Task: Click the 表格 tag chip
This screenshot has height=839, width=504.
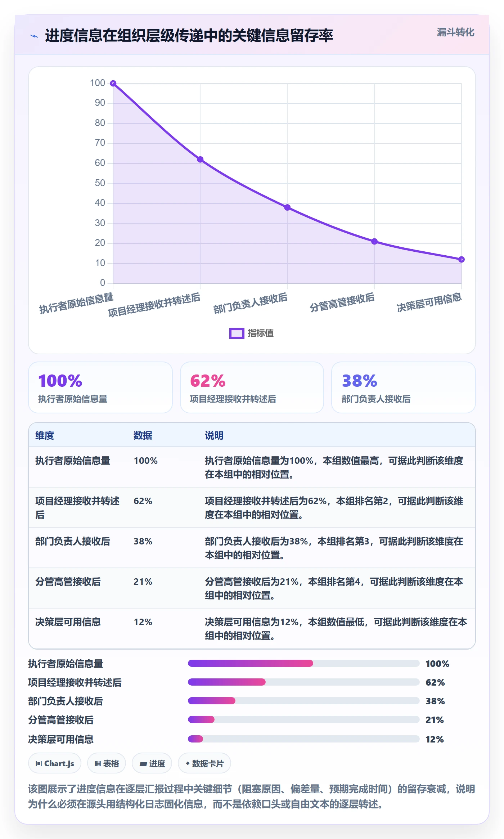Action: pos(107,763)
